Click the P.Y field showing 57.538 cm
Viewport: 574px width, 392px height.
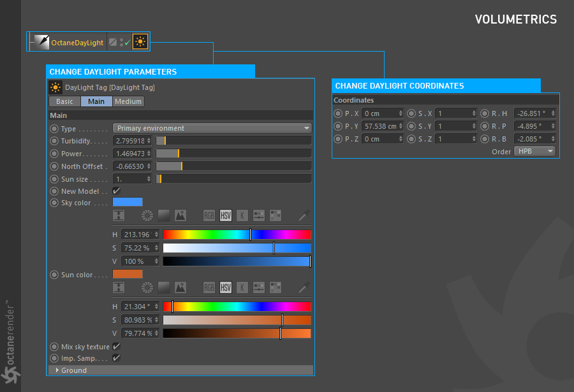pos(382,126)
